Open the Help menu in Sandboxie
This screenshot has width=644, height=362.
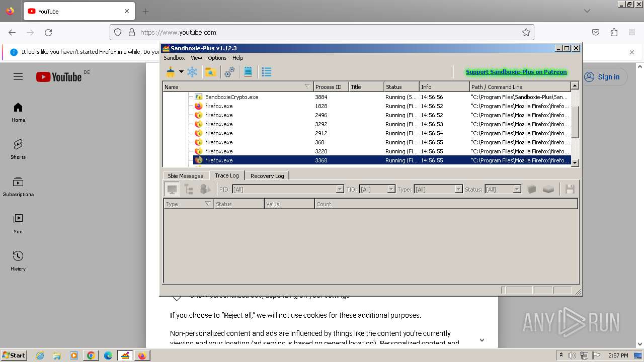(238, 58)
